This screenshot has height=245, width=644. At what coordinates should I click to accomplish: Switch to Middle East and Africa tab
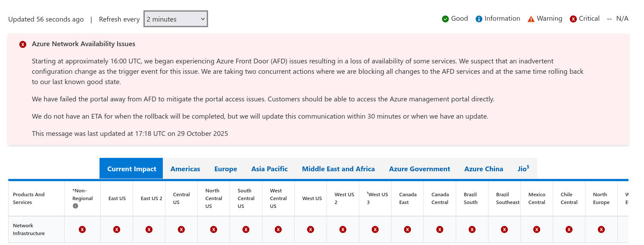[x=338, y=169]
